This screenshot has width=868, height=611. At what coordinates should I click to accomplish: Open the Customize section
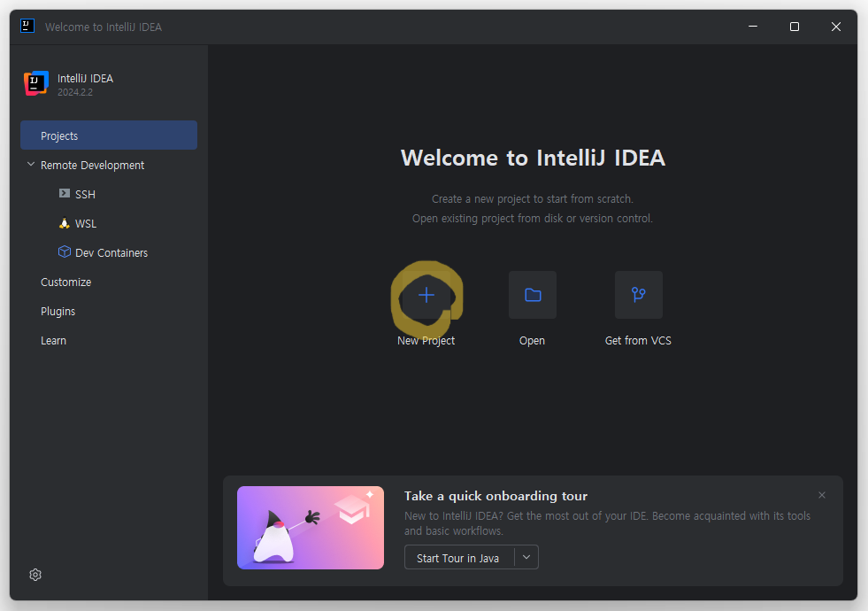[x=65, y=282]
